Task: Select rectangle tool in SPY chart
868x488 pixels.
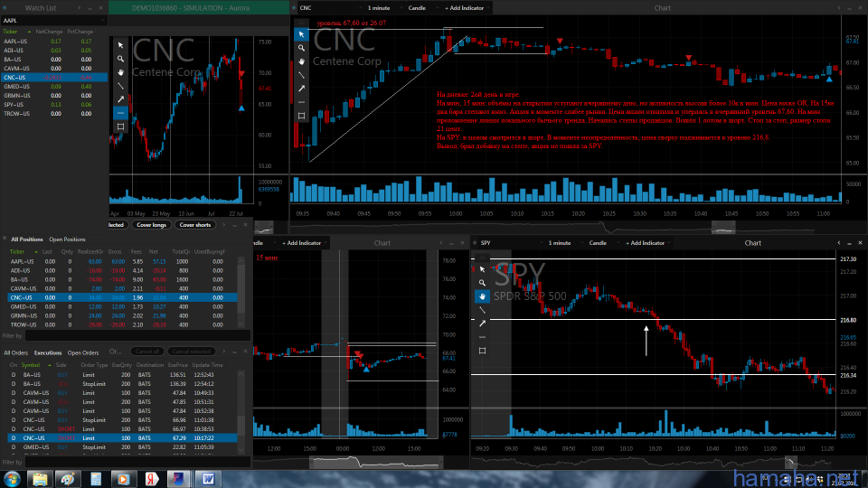Action: [x=482, y=351]
